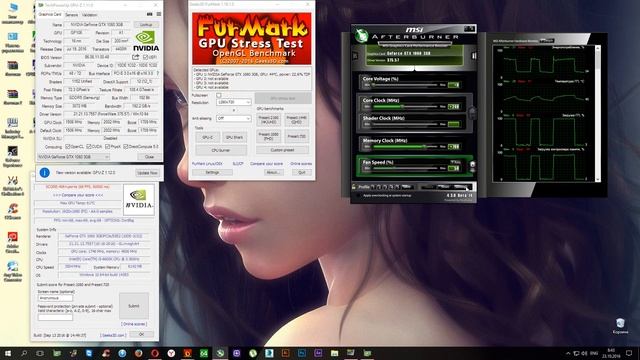Click Afterburner hardware monitor scrollbar
The width and height of the screenshot is (640, 360).
pos(598,113)
